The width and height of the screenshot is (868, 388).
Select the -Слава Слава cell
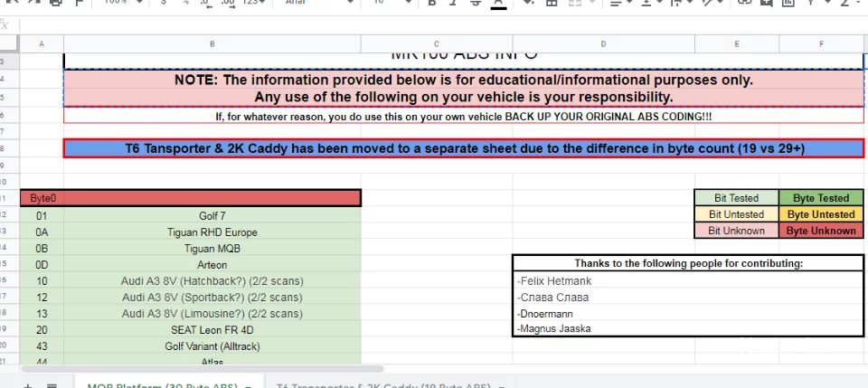point(688,298)
